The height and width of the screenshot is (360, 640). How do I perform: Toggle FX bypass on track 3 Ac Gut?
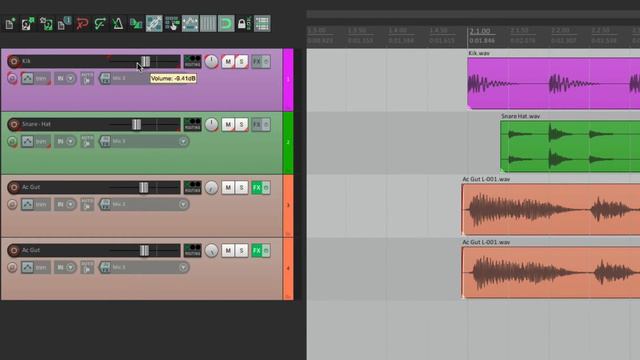266,188
